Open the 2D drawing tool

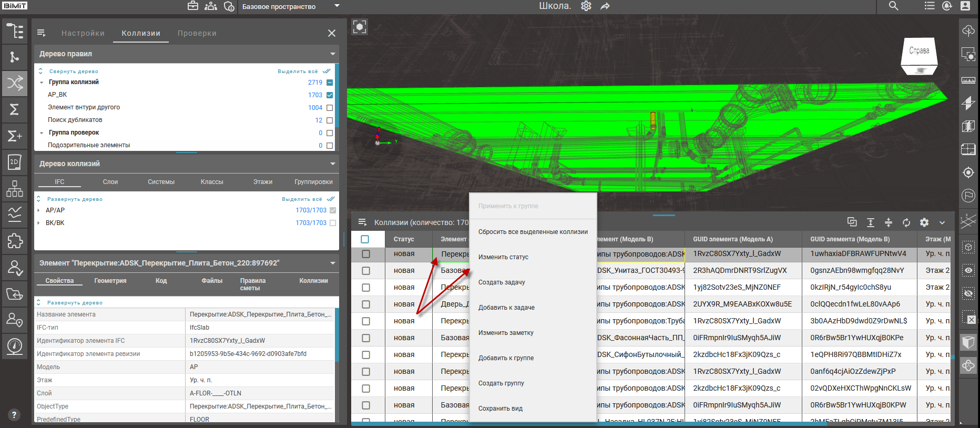[x=15, y=162]
